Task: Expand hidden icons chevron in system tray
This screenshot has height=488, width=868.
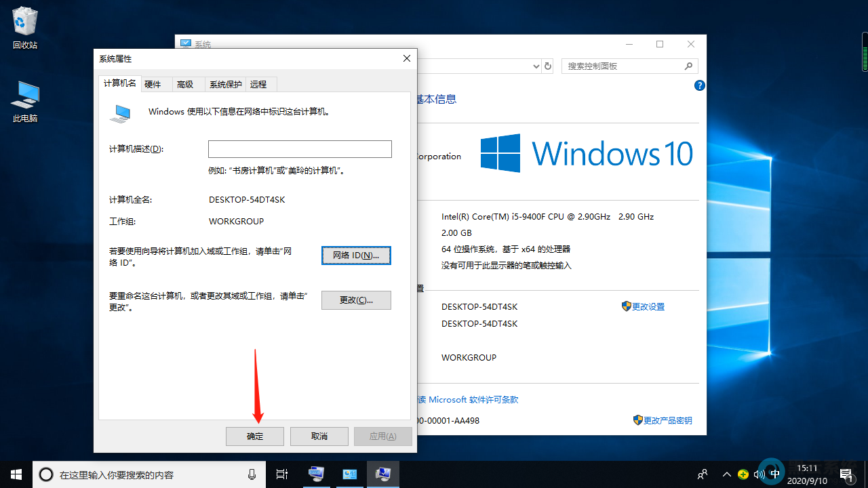Action: point(726,474)
